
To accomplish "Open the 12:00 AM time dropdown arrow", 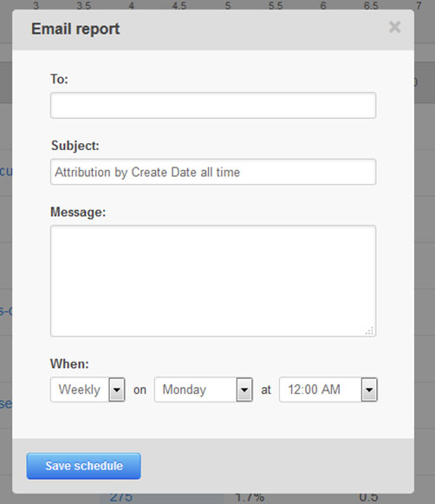I will click(x=369, y=389).
